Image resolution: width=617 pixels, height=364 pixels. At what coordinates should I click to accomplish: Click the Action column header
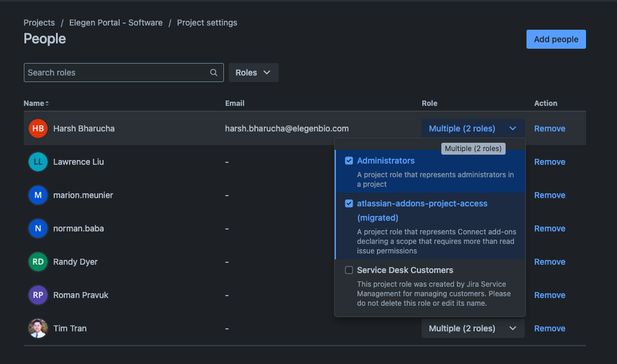click(x=545, y=104)
